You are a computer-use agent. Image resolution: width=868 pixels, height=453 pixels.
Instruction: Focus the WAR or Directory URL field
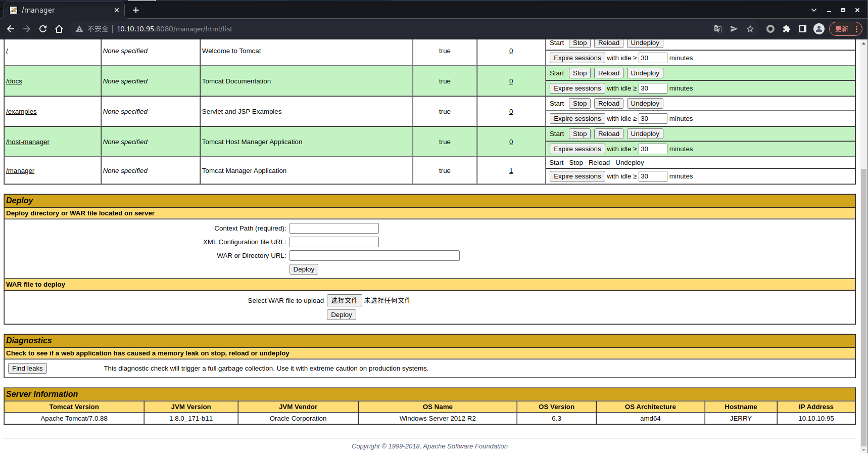[x=374, y=256]
